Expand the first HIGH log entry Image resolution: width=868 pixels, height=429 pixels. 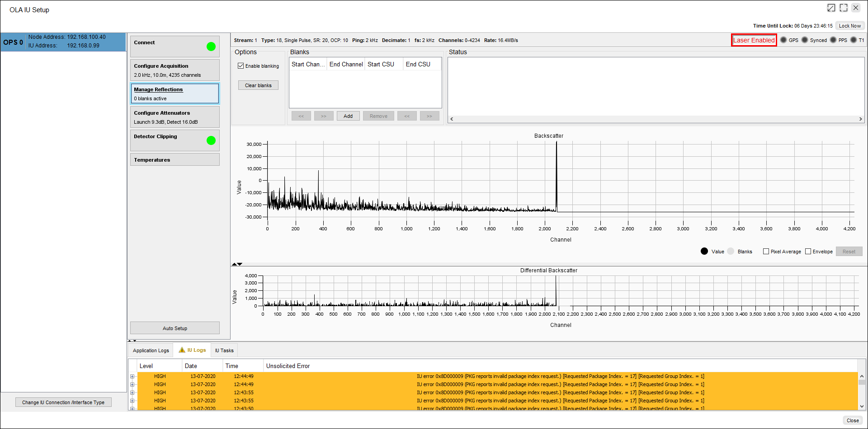pos(132,376)
